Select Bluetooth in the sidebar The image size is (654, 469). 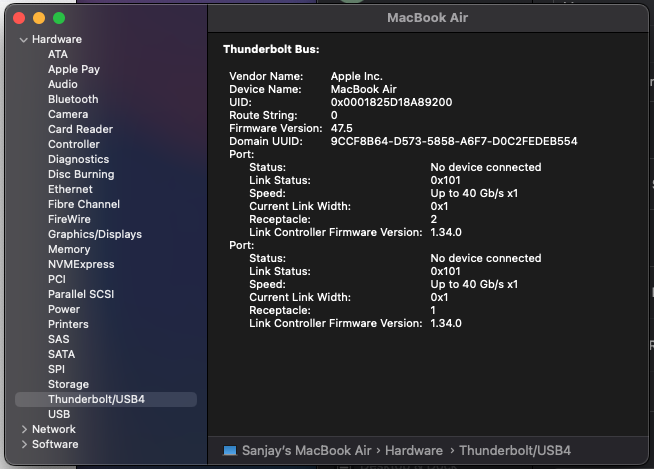coord(73,99)
